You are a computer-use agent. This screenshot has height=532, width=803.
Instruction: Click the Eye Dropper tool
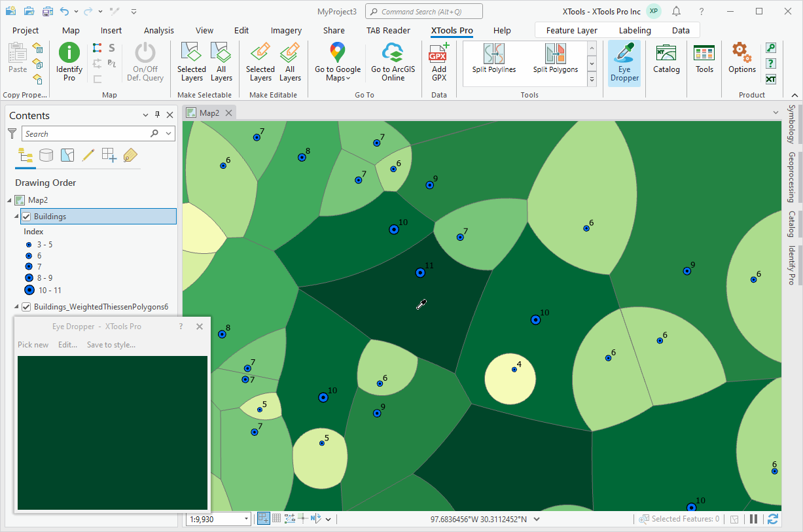[x=624, y=62]
